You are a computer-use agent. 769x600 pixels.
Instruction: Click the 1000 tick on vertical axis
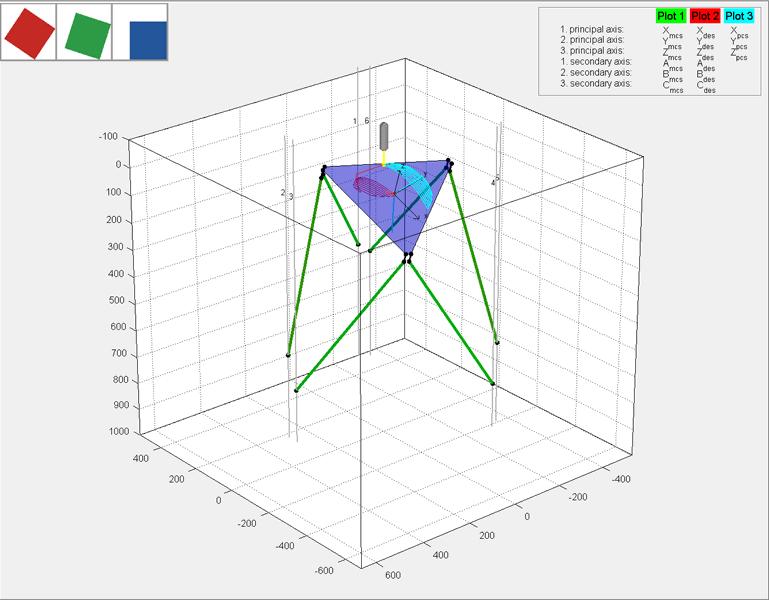pyautogui.click(x=119, y=432)
